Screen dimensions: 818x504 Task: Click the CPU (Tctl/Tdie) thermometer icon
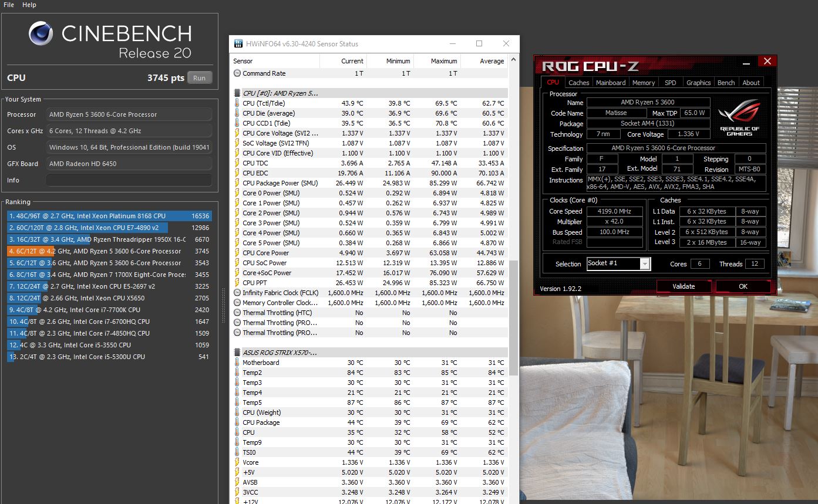(237, 103)
